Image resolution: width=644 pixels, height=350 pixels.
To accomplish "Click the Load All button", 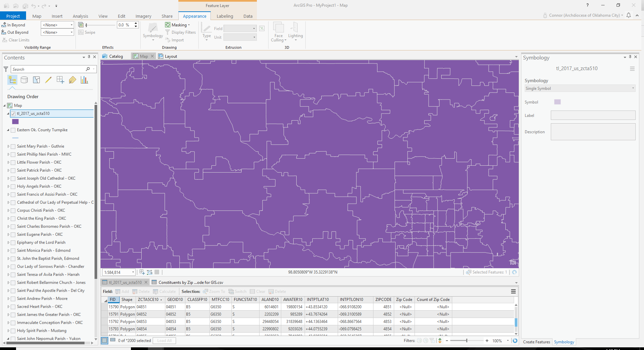I will point(164,340).
